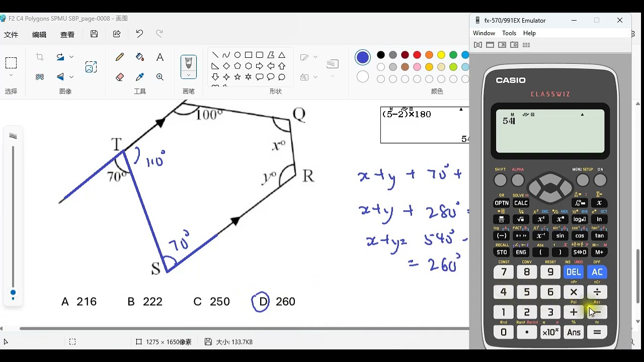Expand the Rotate options dropdown
The image size is (644, 362).
(x=71, y=57)
